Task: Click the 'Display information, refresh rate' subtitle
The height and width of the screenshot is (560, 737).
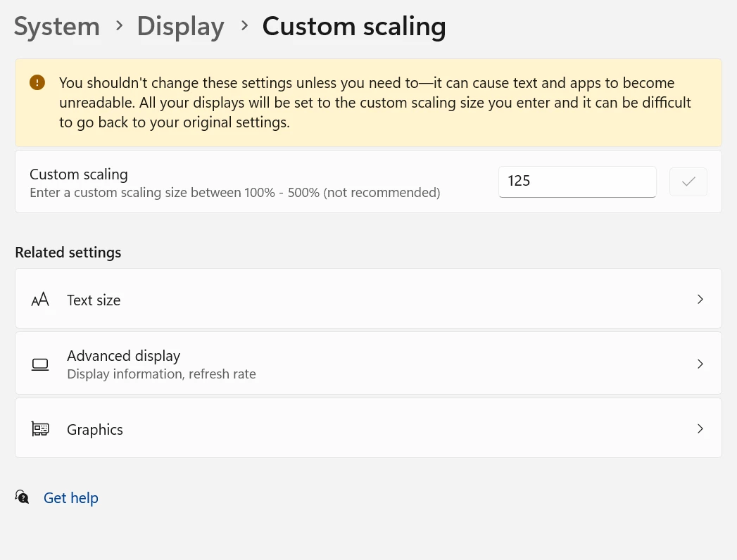Action: point(161,374)
